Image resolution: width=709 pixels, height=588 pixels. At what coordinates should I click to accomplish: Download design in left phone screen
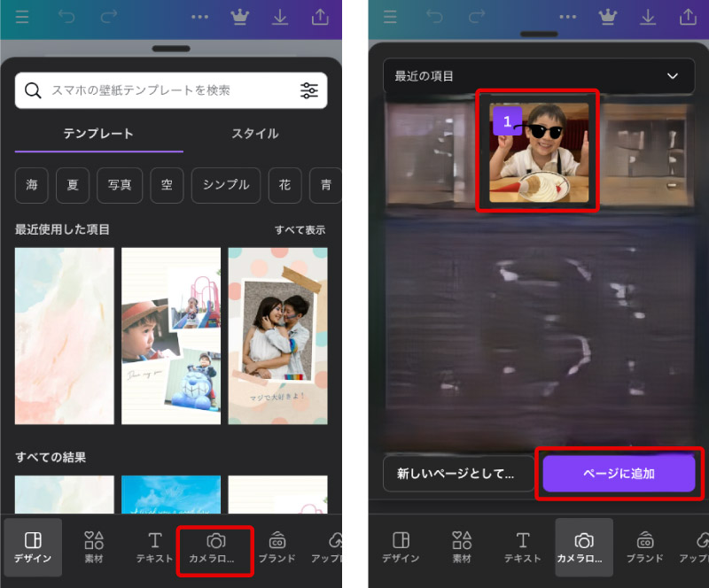pos(280,17)
